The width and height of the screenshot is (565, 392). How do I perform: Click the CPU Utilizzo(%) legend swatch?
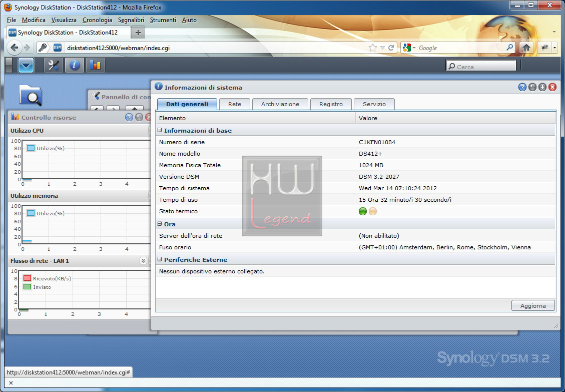coord(31,148)
